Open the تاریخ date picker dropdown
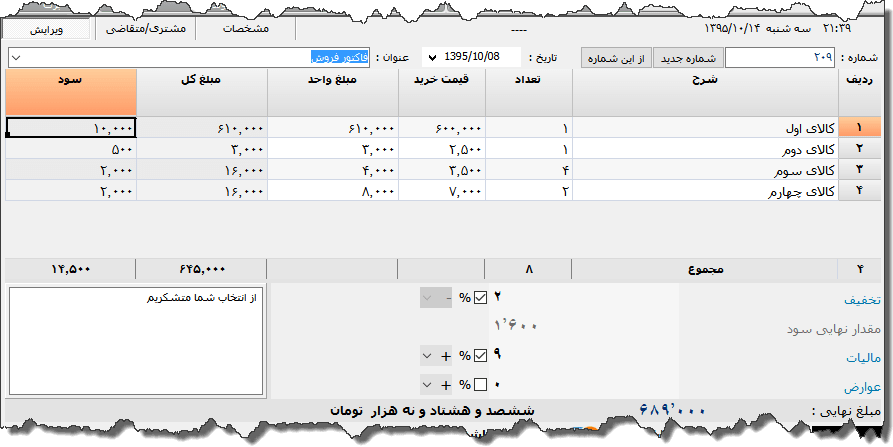This screenshot has width=893, height=447. pos(432,58)
